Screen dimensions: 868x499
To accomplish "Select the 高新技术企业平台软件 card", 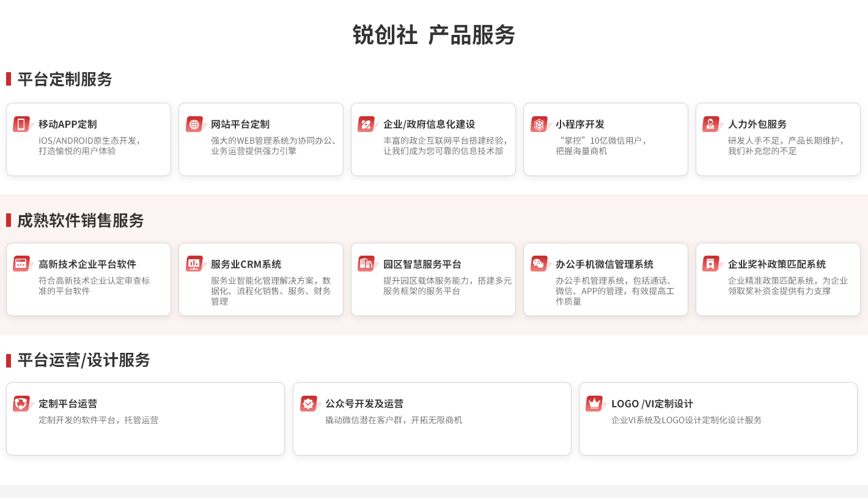I will point(88,279).
